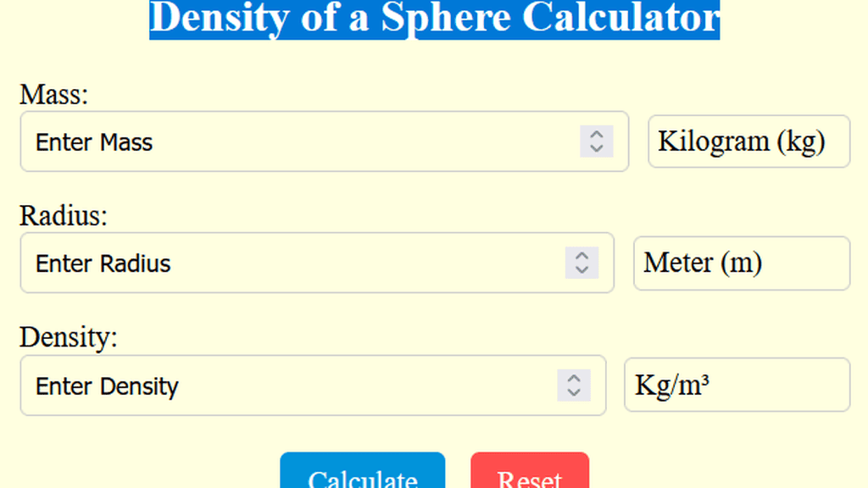Click the Mass input stepper up arrow
868x488 pixels.
597,135
